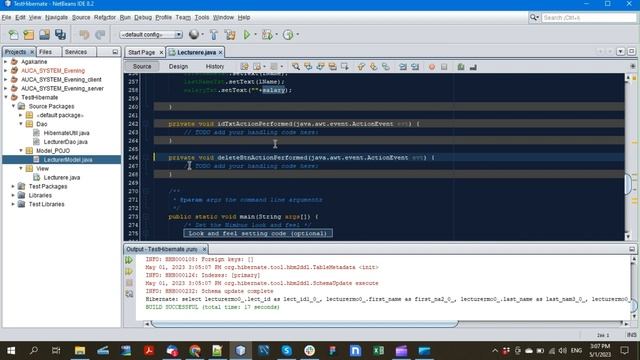Image resolution: width=640 pixels, height=360 pixels.
Task: Expand the Agakarine project node
Action: [x=6, y=62]
